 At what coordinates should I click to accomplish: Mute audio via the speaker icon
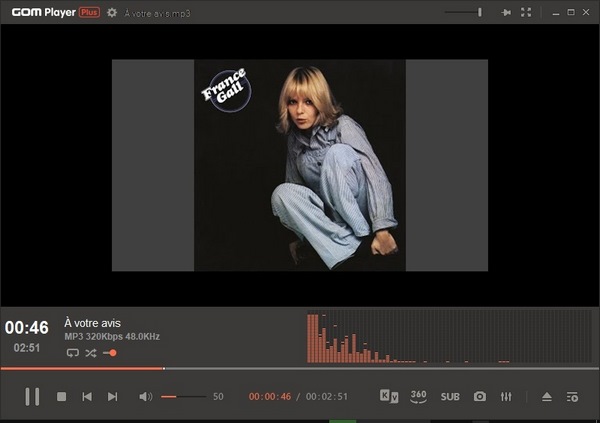(145, 397)
